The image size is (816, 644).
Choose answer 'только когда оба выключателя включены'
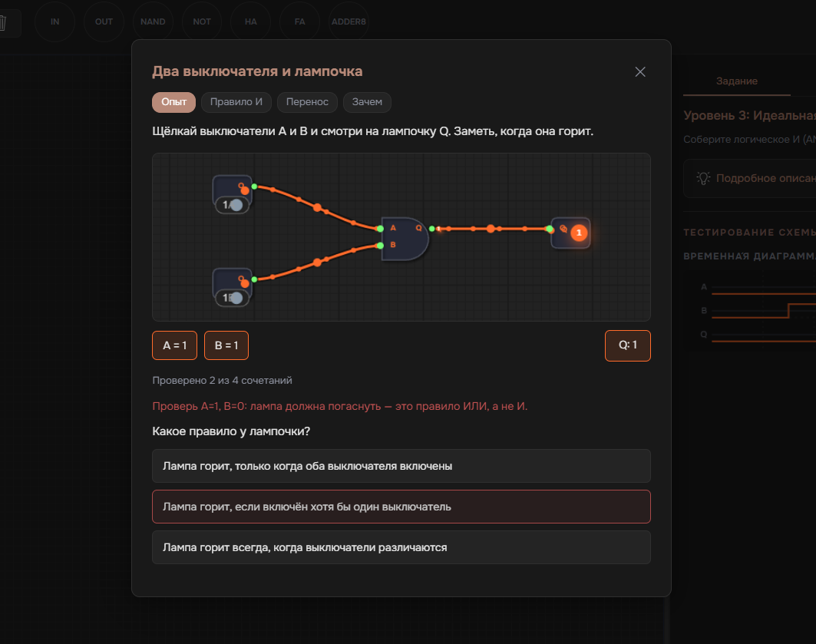point(401,466)
